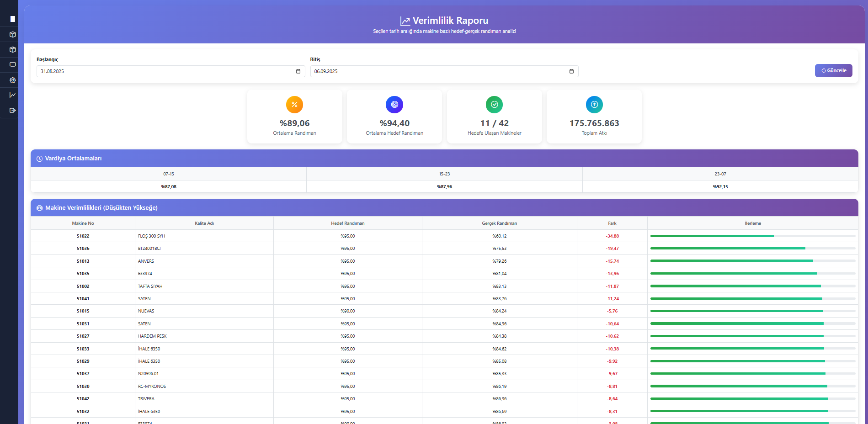This screenshot has width=868, height=424.
Task: Open the monitor screen page in sidebar
Action: tap(12, 65)
